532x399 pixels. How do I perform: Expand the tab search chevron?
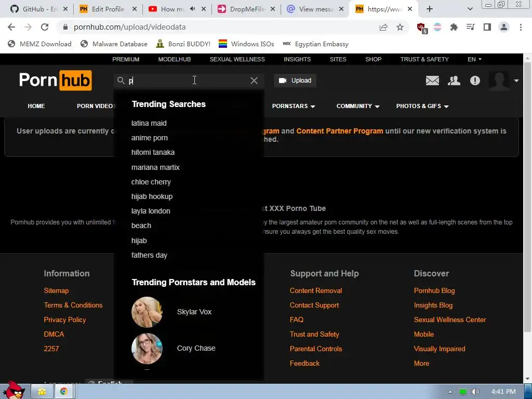coord(470,9)
